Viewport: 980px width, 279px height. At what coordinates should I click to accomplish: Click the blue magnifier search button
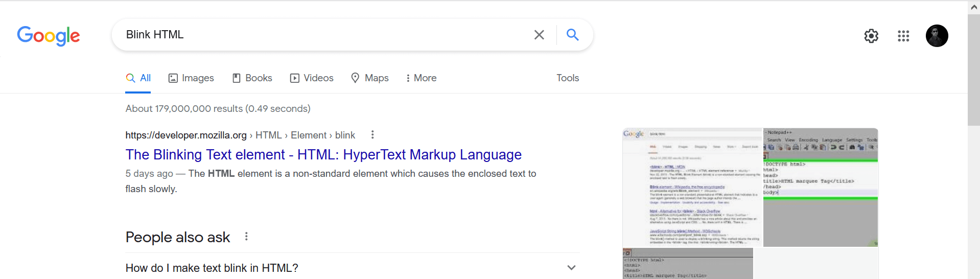click(x=573, y=35)
